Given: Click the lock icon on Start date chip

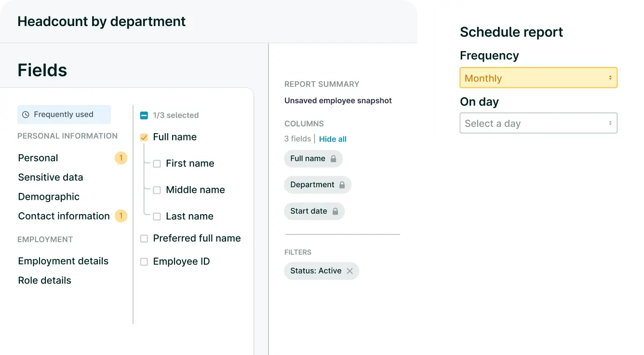Looking at the screenshot, I should pyautogui.click(x=335, y=211).
